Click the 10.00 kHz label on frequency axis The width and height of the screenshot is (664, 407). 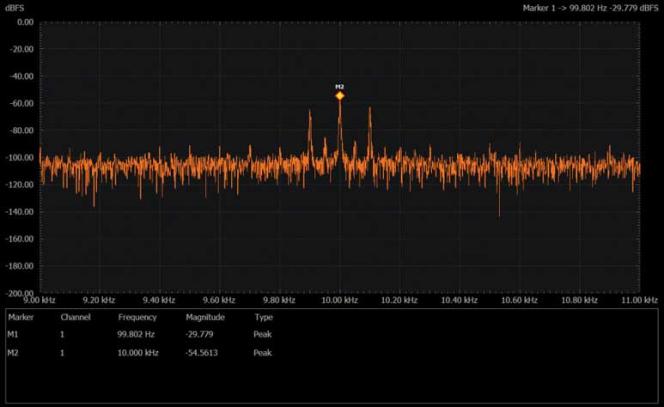[340, 300]
